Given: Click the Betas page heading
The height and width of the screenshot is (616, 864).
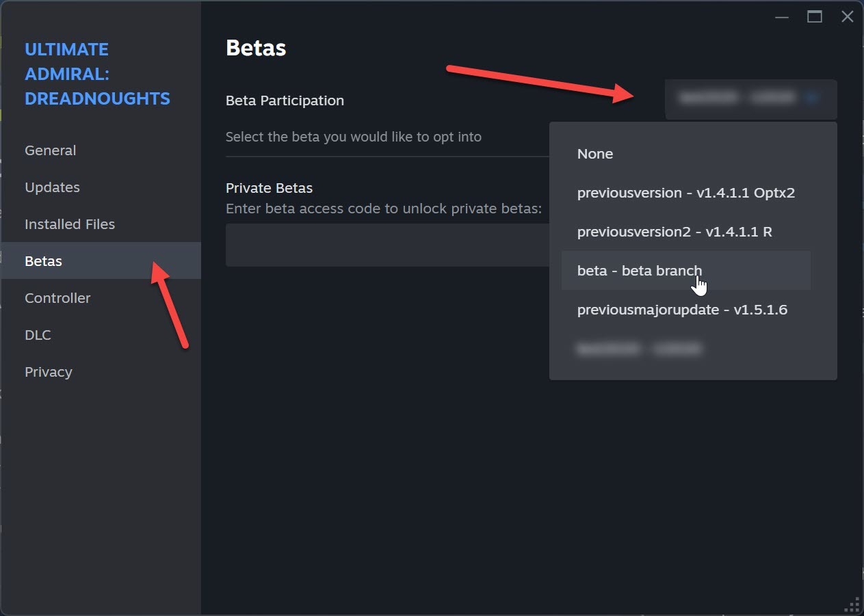Looking at the screenshot, I should point(256,49).
